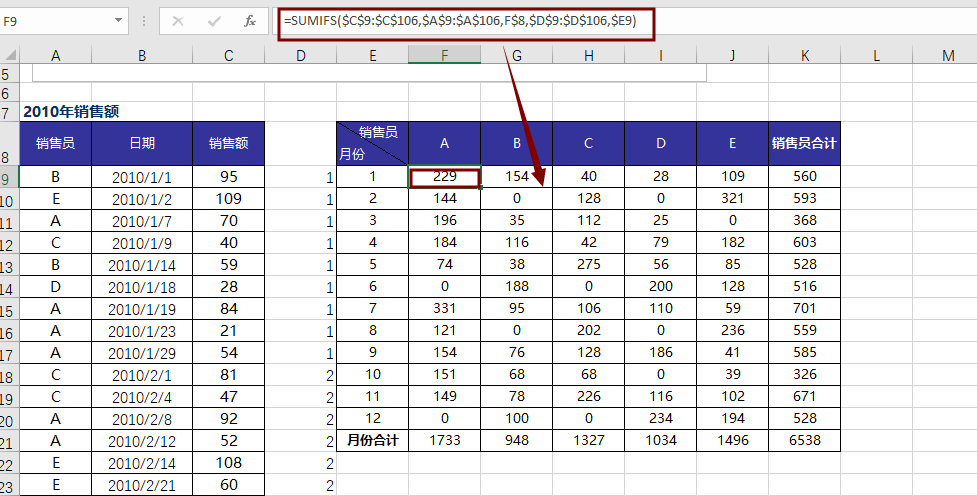Click the grand total 6538
Image resolution: width=977 pixels, height=496 pixels.
pos(804,441)
